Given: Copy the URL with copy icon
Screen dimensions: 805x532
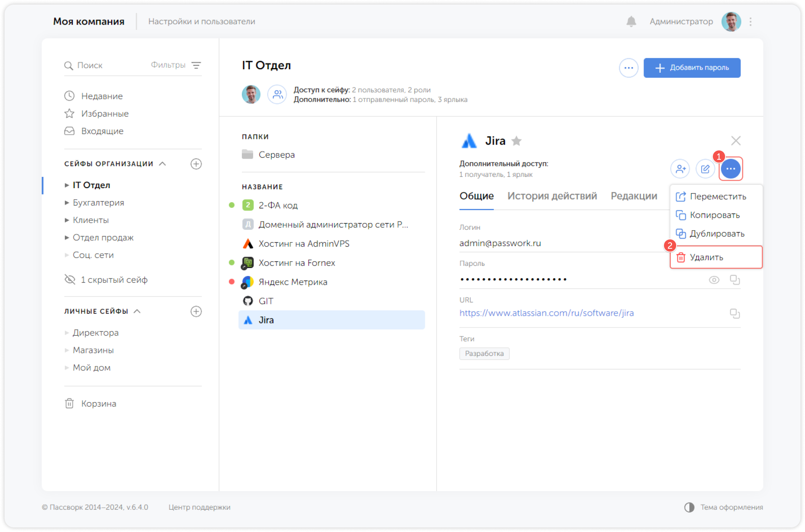Looking at the screenshot, I should click(x=735, y=313).
